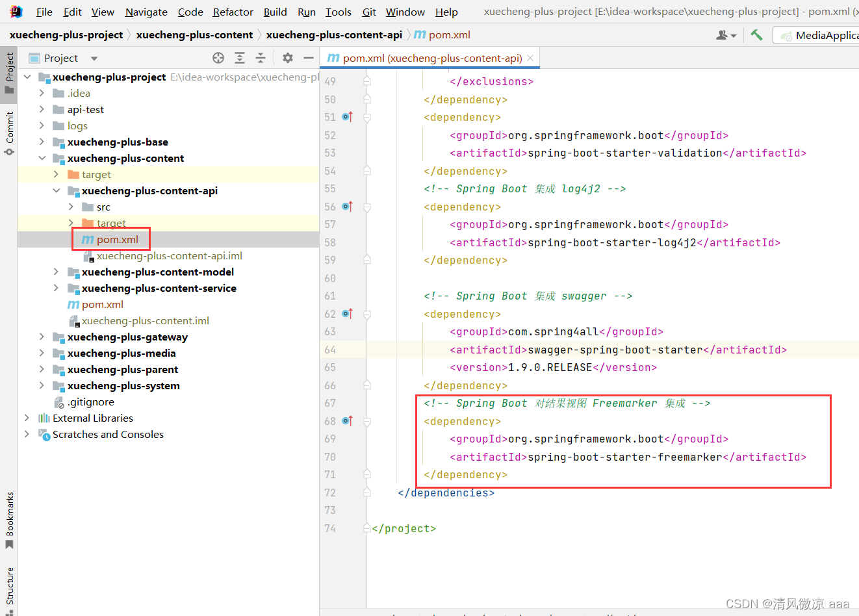Click the Select Opened File target icon
Image resolution: width=859 pixels, height=616 pixels.
218,58
